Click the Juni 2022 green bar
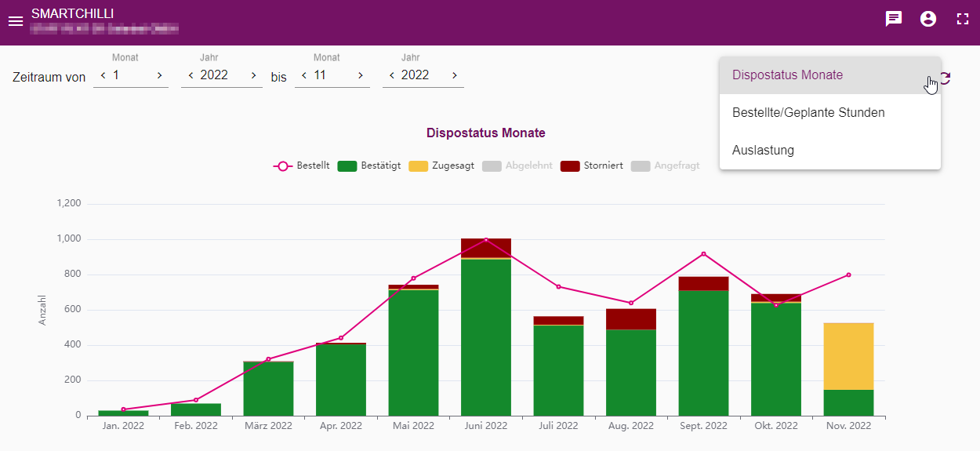 click(486, 337)
